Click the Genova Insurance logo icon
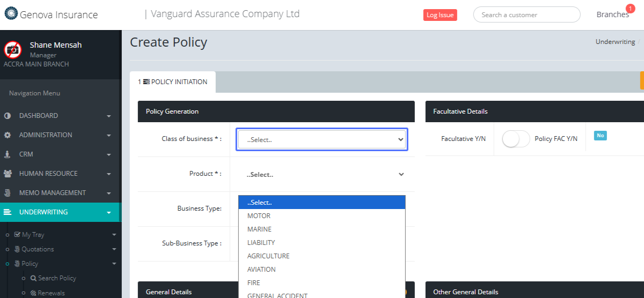This screenshot has height=298, width=644. (11, 14)
